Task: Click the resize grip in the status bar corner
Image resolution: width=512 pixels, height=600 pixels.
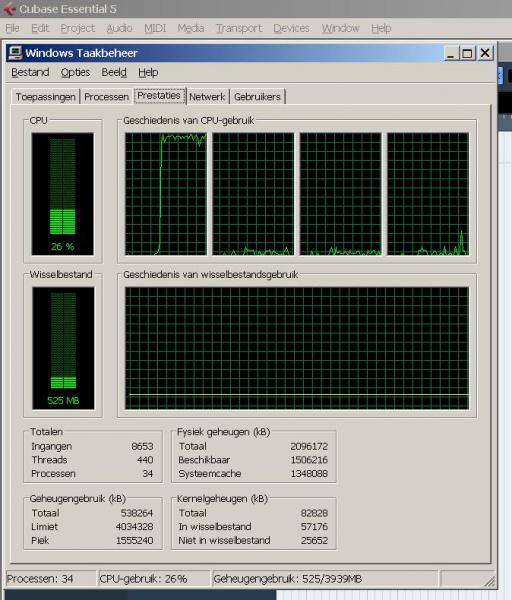Action: point(489,581)
